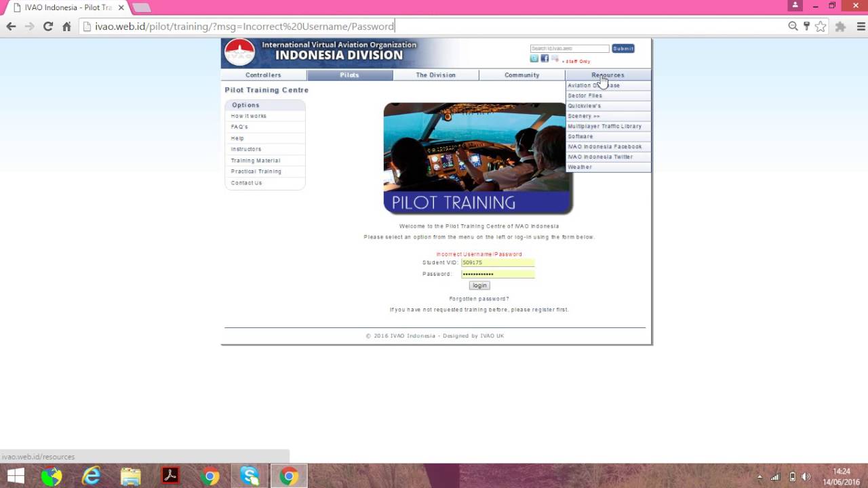The image size is (868, 488).
Task: Open the IVAO Twitter icon in header
Action: pos(534,58)
